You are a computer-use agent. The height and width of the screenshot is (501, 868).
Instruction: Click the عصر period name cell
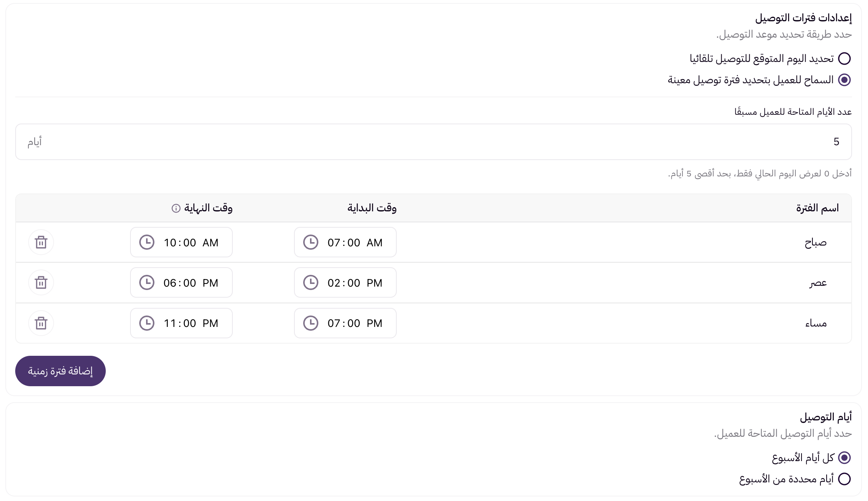click(x=818, y=283)
